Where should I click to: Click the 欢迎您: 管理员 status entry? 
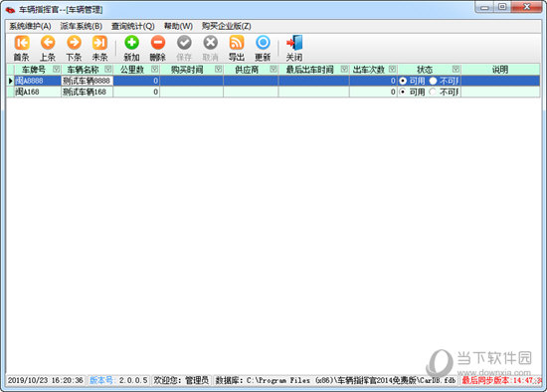tap(181, 380)
